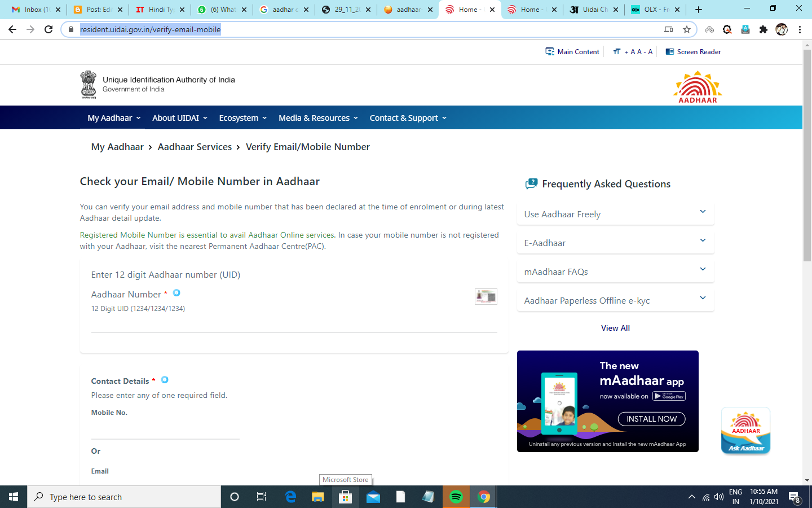The height and width of the screenshot is (508, 812).
Task: Expand My Aadhaar menu
Action: click(114, 118)
